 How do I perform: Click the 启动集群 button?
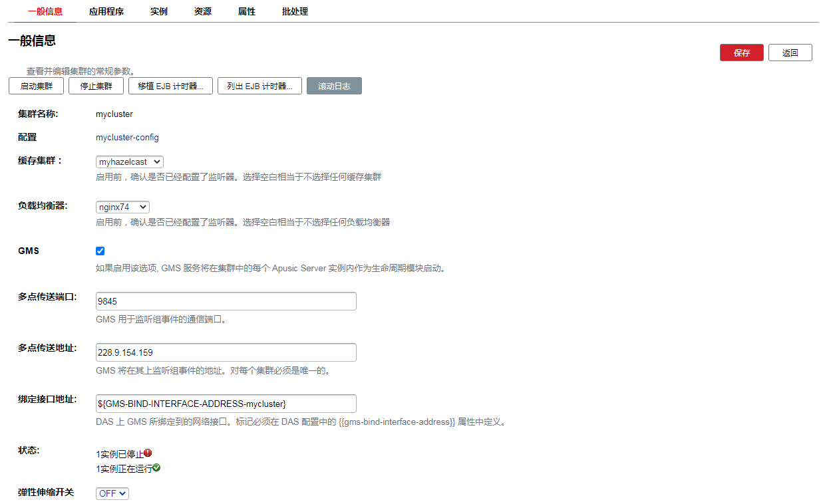click(x=36, y=86)
